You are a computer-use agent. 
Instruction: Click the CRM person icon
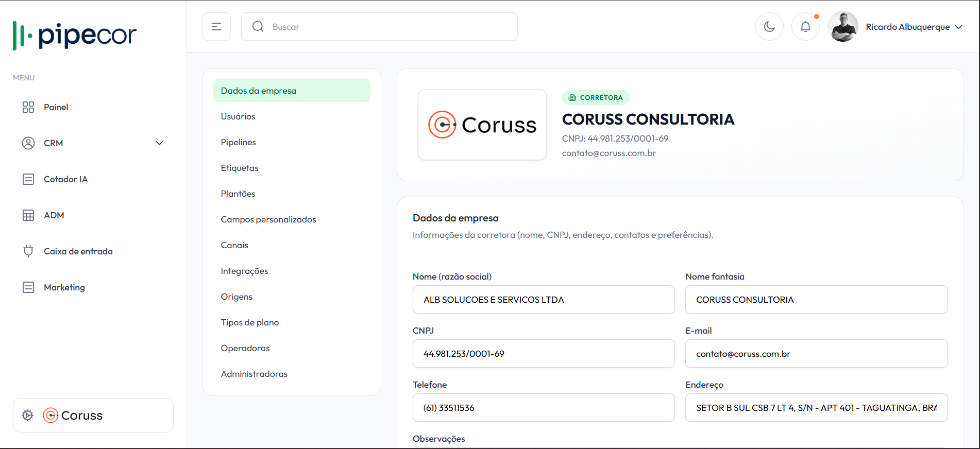[28, 143]
